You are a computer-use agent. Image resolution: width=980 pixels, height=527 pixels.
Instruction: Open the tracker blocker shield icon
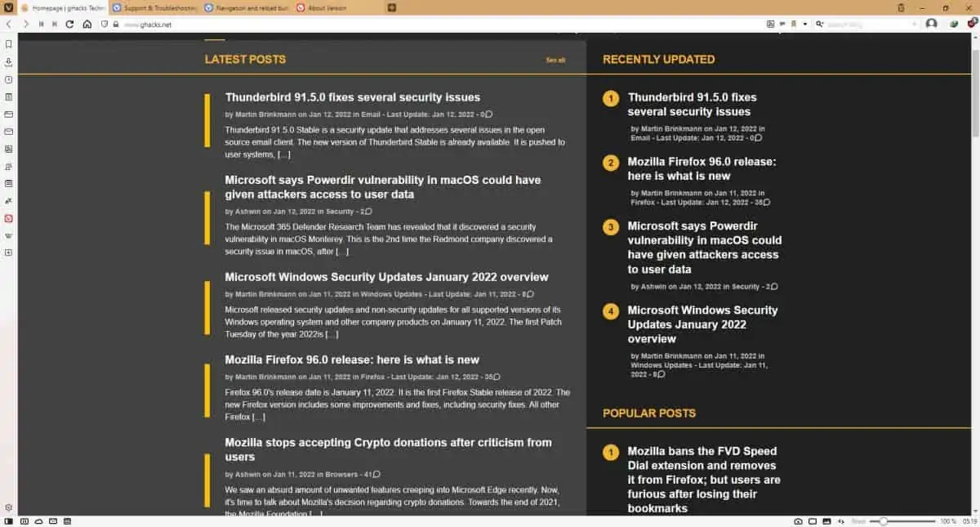[105, 25]
